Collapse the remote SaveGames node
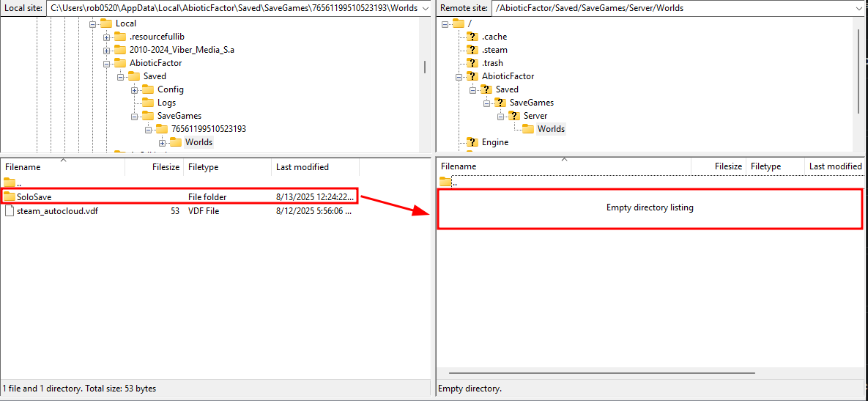This screenshot has width=868, height=401. tap(486, 103)
